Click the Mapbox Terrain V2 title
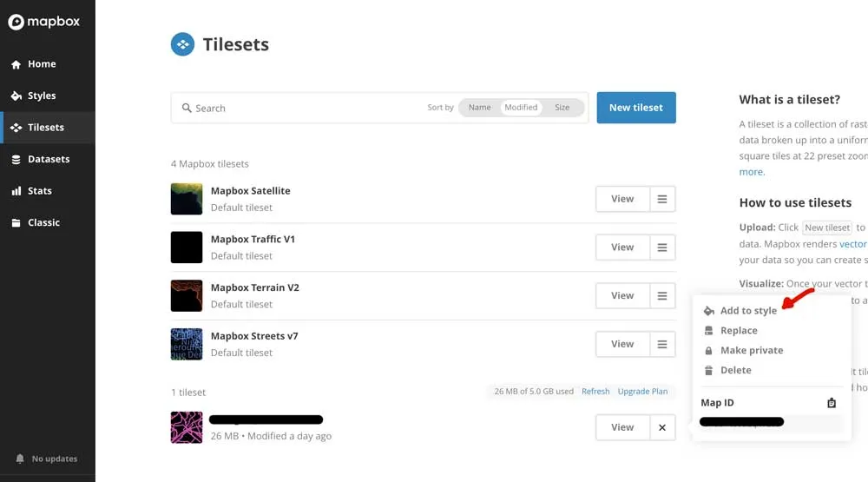Screen dimensions: 868x482 [254, 287]
